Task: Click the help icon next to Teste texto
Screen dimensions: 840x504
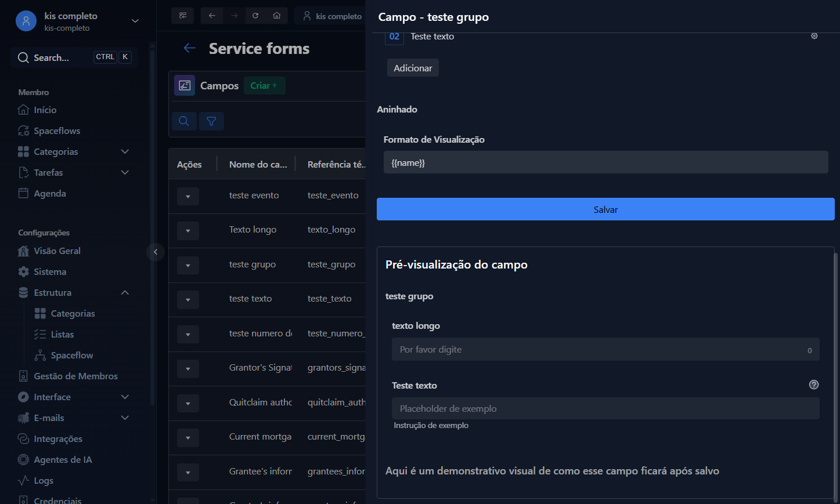Action: coord(814,385)
